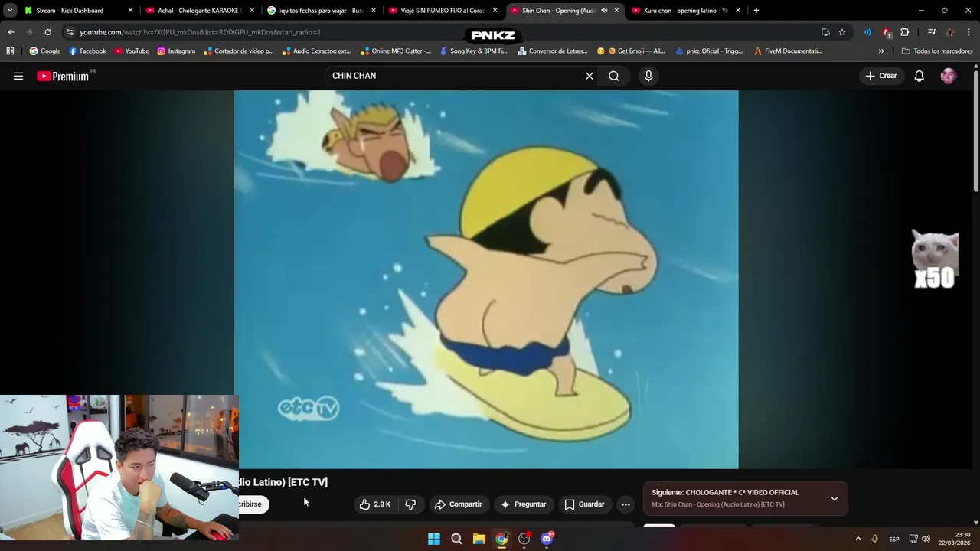Open the Audio Extractor bookmark

pyautogui.click(x=316, y=51)
